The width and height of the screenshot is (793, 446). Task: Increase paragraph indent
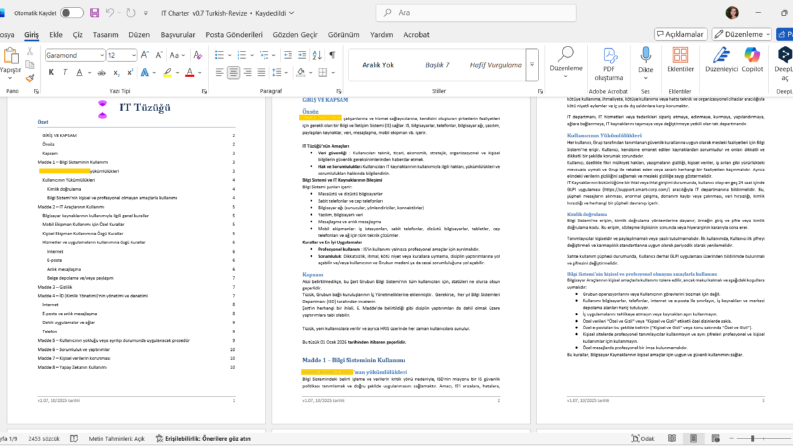302,55
